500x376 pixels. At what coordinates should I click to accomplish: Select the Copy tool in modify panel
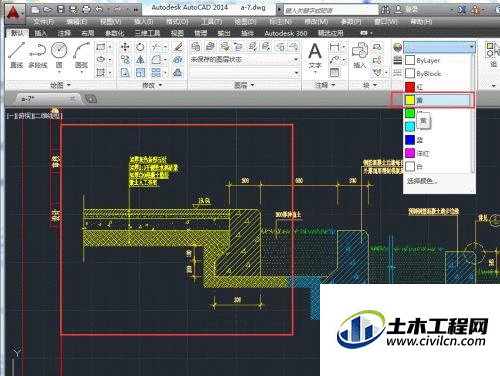point(125,60)
